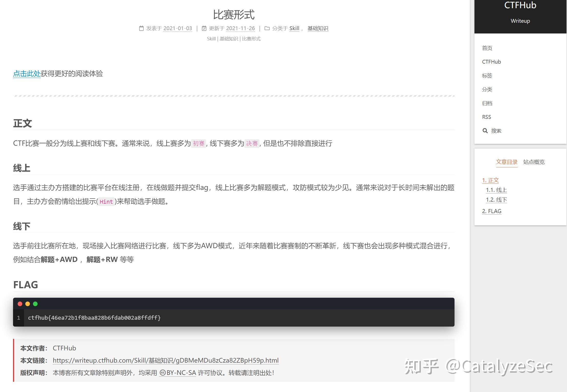The image size is (567, 392).
Task: Click the red dot on the code block
Action: tap(20, 304)
